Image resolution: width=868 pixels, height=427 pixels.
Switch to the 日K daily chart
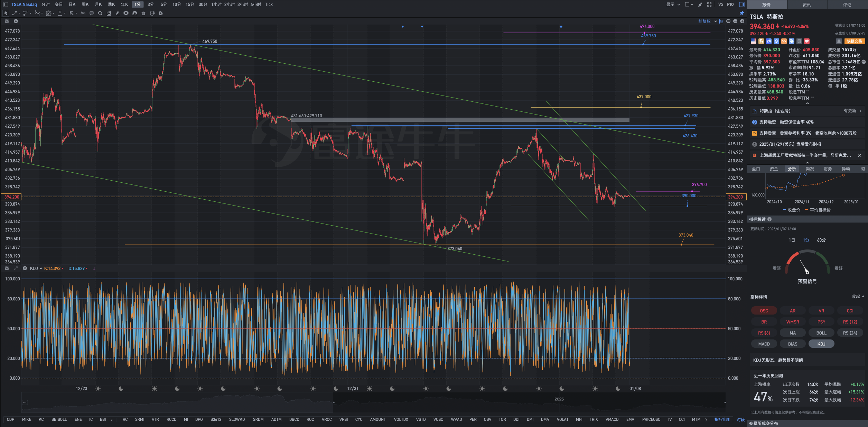pos(72,4)
